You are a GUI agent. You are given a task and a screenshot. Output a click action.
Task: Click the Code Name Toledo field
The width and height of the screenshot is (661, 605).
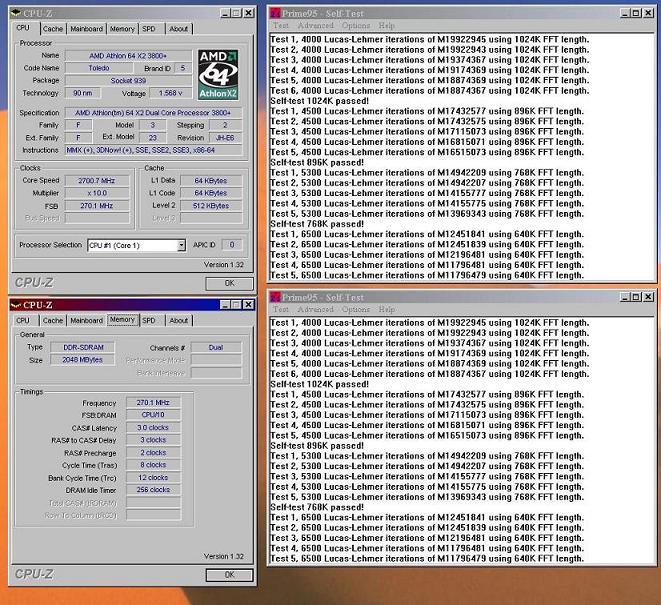[x=99, y=68]
